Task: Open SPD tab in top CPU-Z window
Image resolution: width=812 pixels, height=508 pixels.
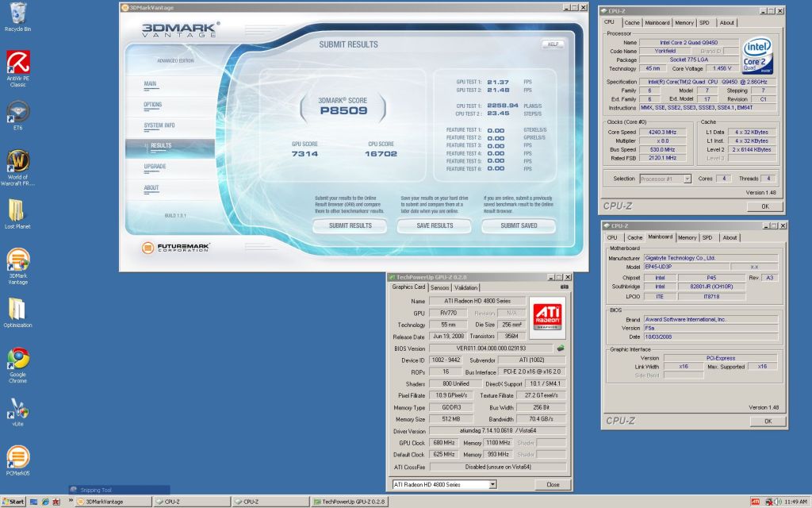Action: 704,23
